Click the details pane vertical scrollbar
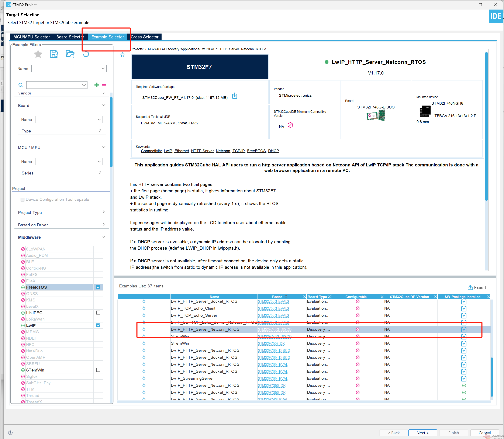This screenshot has width=504, height=439. pos(486,127)
